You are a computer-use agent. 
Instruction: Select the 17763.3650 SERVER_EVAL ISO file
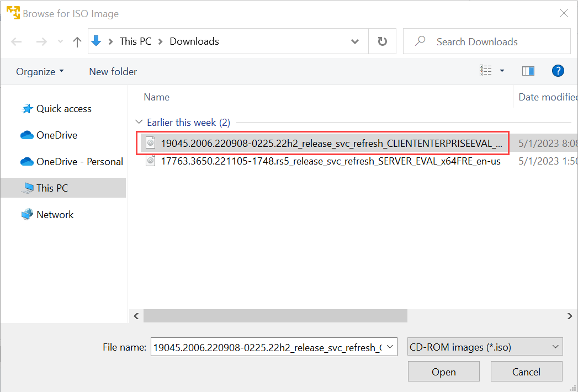(x=331, y=161)
